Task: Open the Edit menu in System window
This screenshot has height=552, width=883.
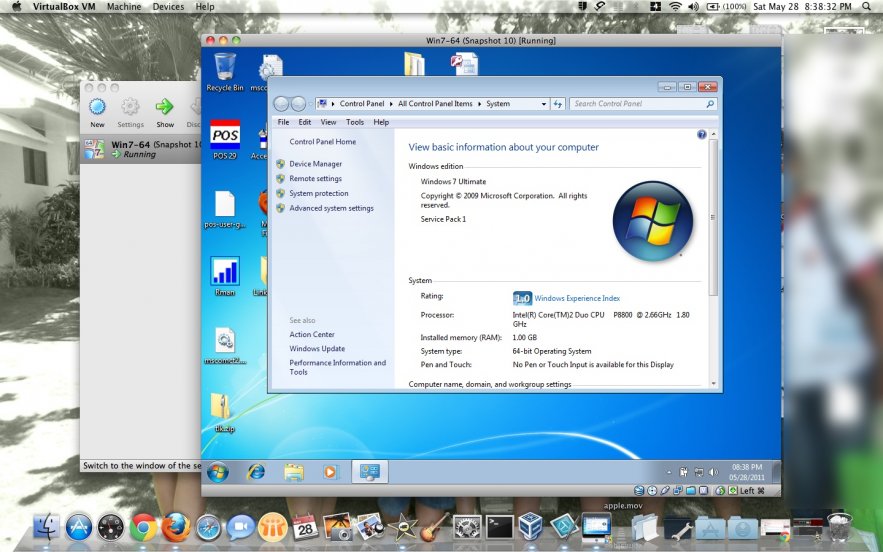Action: click(x=305, y=122)
